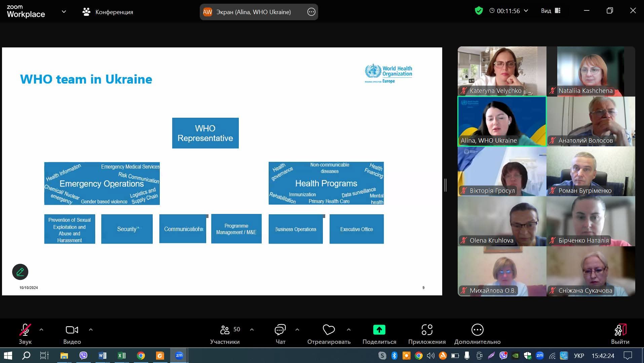This screenshot has height=363, width=644.
Task: Open the Zoom Workplace dropdown chevron
Action: pos(64,12)
